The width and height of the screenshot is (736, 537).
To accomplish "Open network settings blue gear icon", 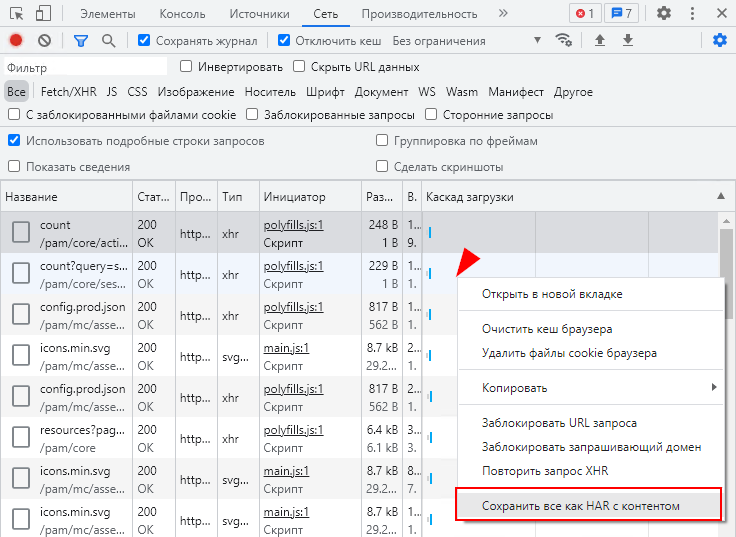I will [x=720, y=41].
